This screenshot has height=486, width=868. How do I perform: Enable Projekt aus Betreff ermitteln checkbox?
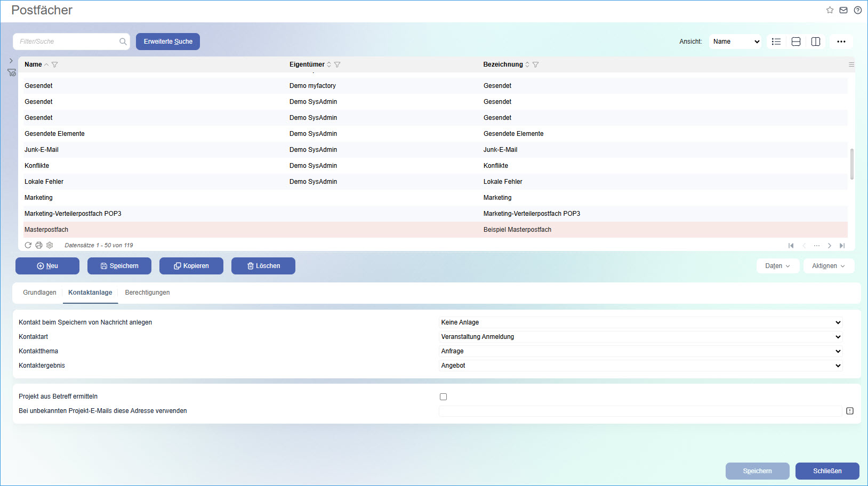tap(443, 396)
